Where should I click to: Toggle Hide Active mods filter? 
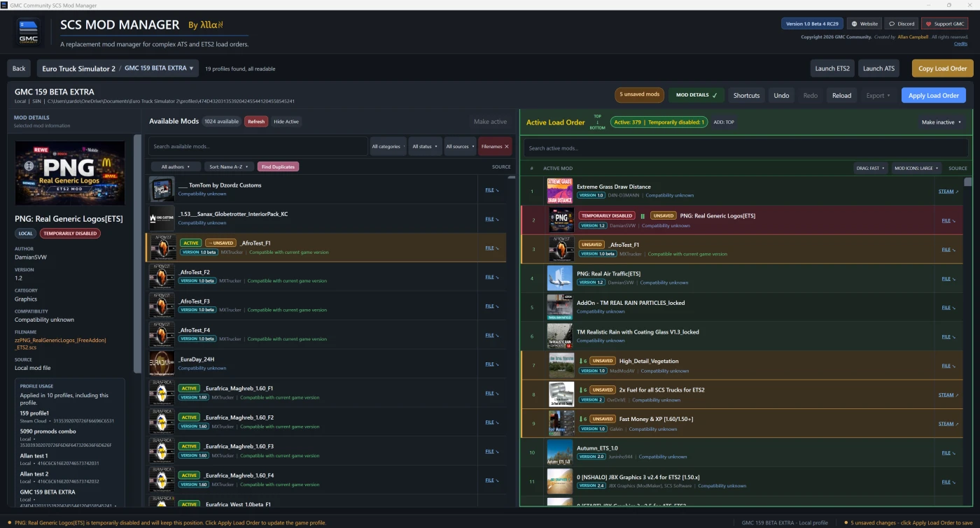tap(286, 122)
